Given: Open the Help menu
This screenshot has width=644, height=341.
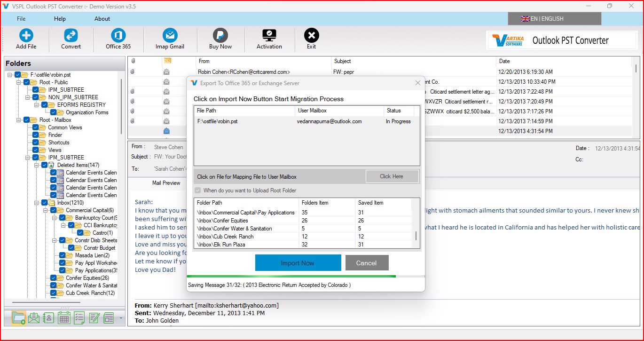Looking at the screenshot, I should [x=60, y=19].
